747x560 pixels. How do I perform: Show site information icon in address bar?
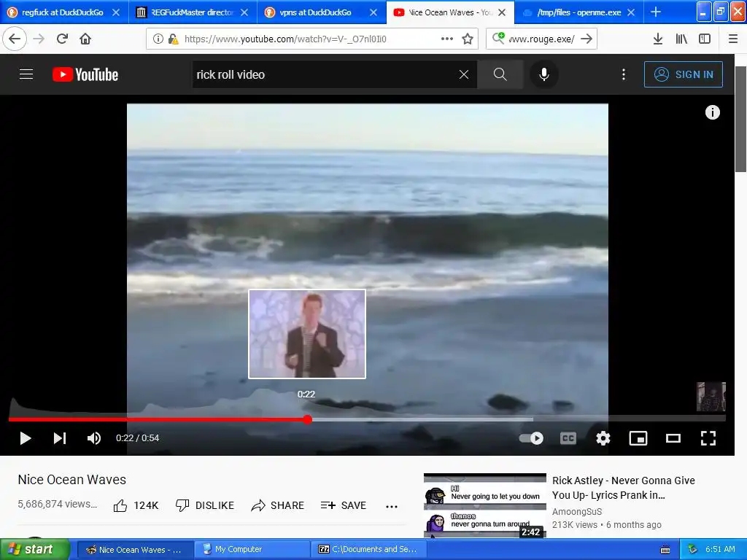pos(158,39)
